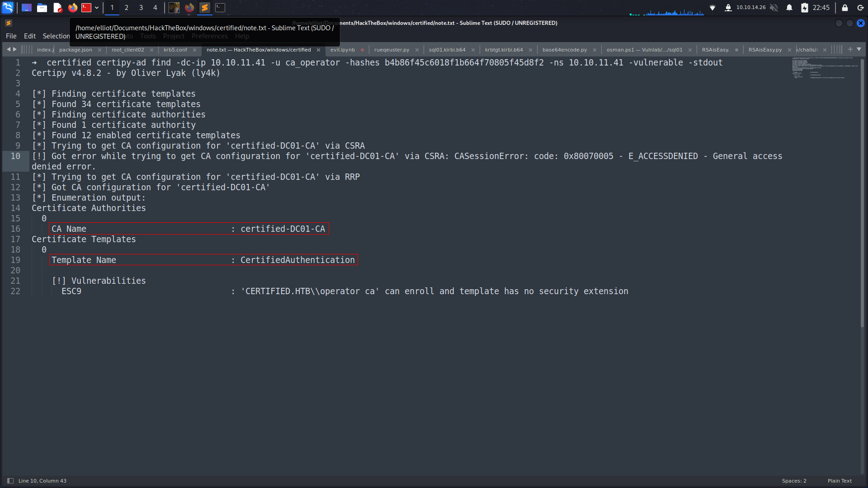Open the battery power manager icon
868x488 pixels.
coord(805,8)
